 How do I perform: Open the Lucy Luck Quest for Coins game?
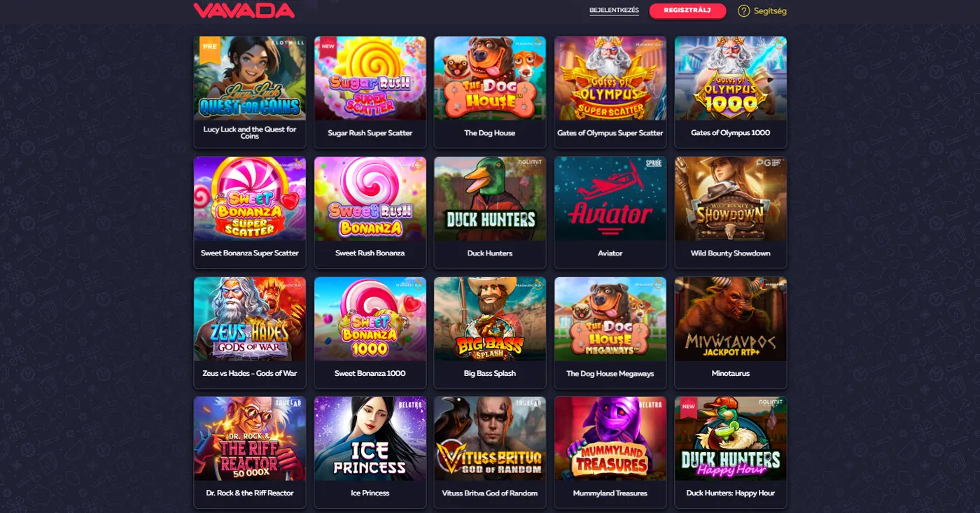pyautogui.click(x=250, y=92)
